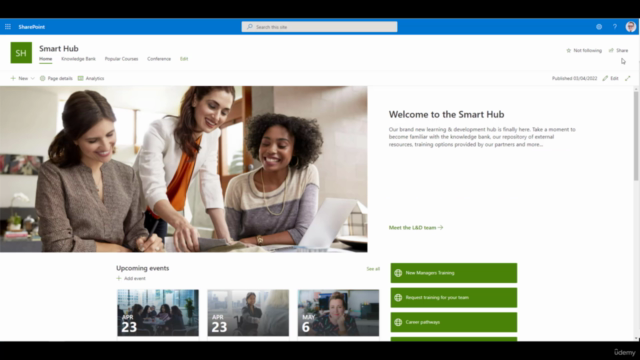Open the help question mark icon
The image size is (640, 360).
[615, 27]
